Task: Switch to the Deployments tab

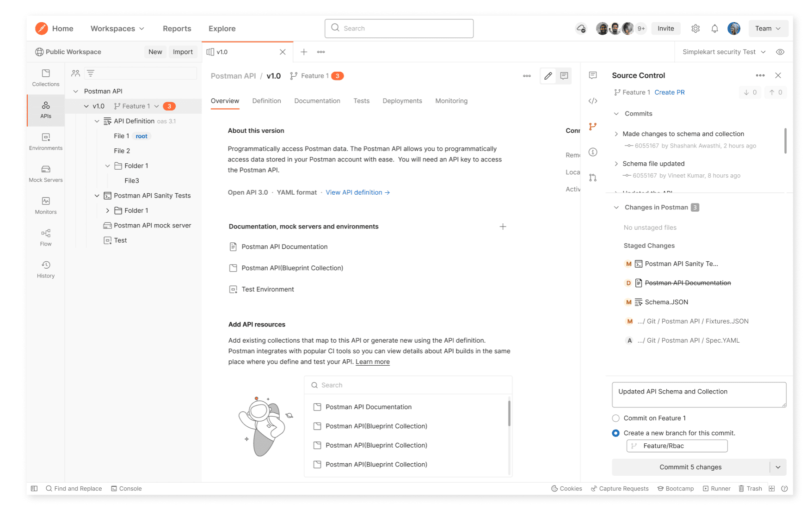Action: coord(402,101)
